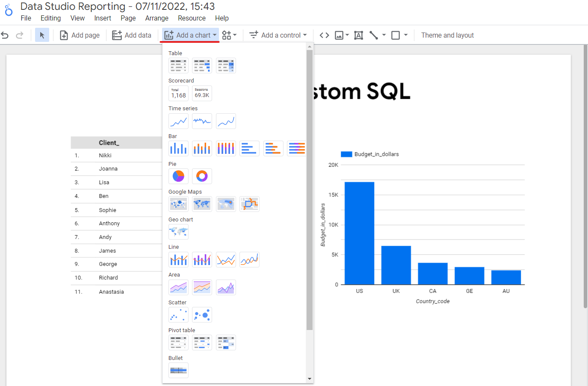588x386 pixels.
Task: Choose the Pivot table with bars
Action: pos(202,342)
